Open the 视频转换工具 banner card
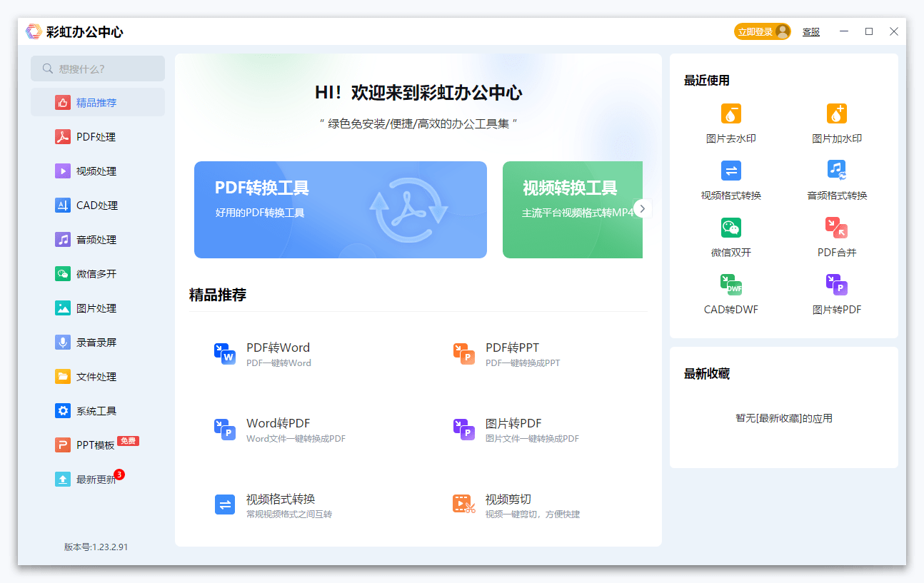 (x=573, y=210)
